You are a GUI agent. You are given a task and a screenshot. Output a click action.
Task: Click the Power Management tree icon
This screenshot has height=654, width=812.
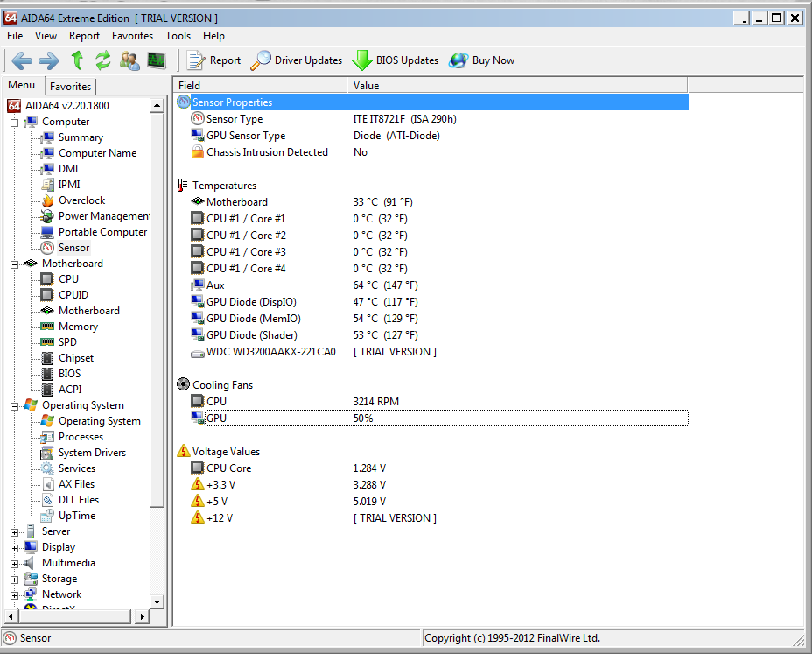[47, 216]
